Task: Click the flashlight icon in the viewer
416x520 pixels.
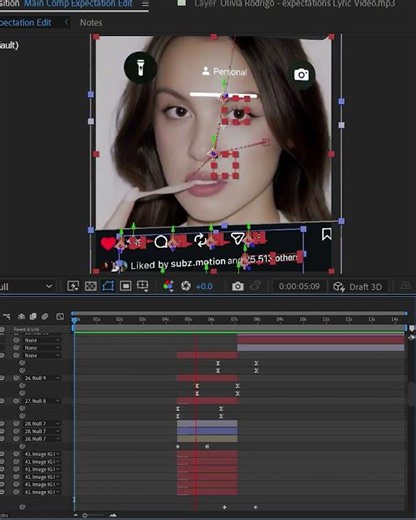Action: tap(140, 68)
